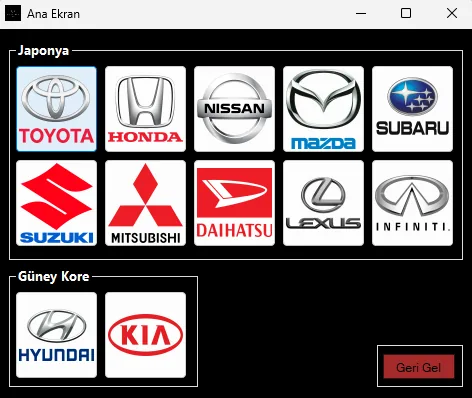Click the Ana Ekran window title

pyautogui.click(x=53, y=14)
